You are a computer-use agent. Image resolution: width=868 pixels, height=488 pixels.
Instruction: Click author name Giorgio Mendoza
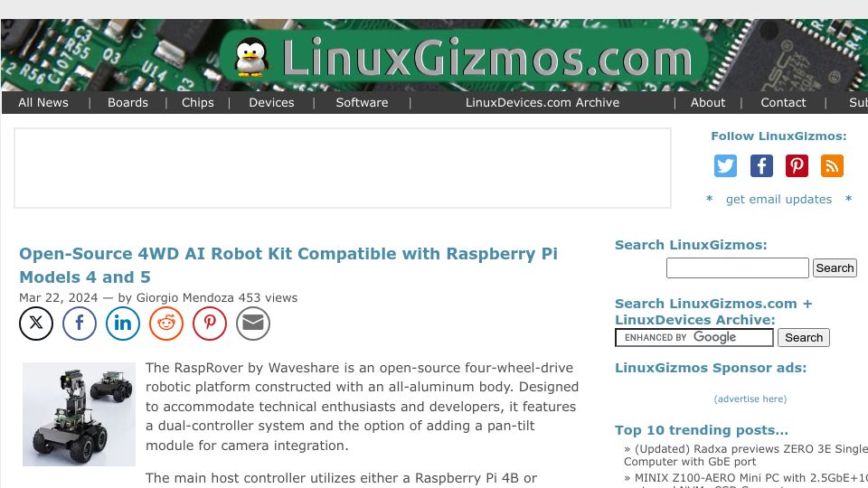184,297
